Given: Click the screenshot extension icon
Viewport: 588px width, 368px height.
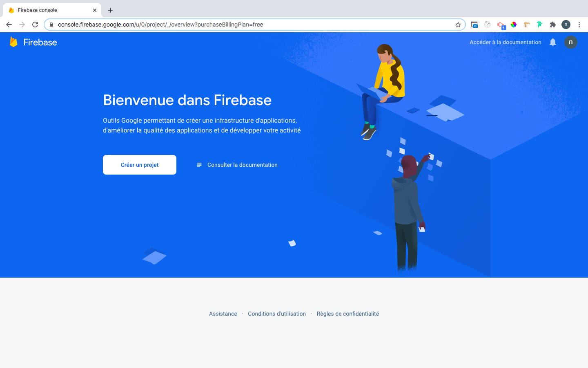Looking at the screenshot, I should coord(474,25).
